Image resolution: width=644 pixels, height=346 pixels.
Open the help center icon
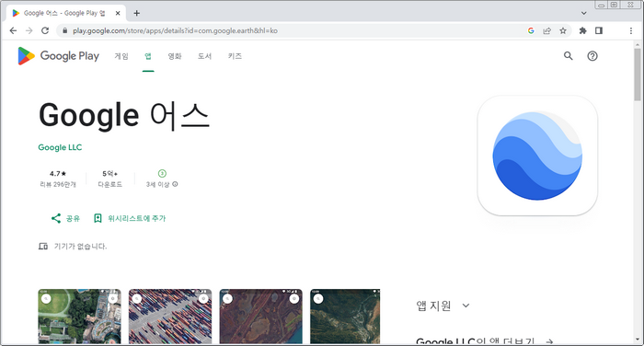tap(592, 56)
